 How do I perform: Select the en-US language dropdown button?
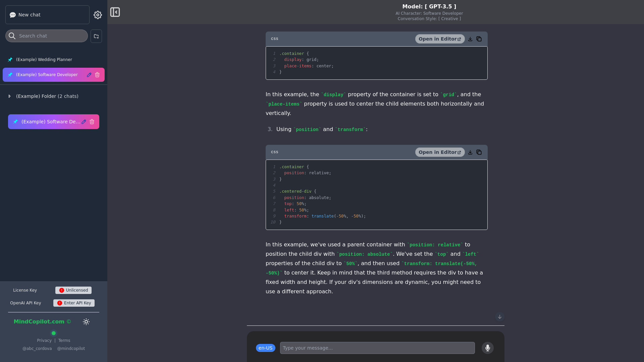(265, 348)
